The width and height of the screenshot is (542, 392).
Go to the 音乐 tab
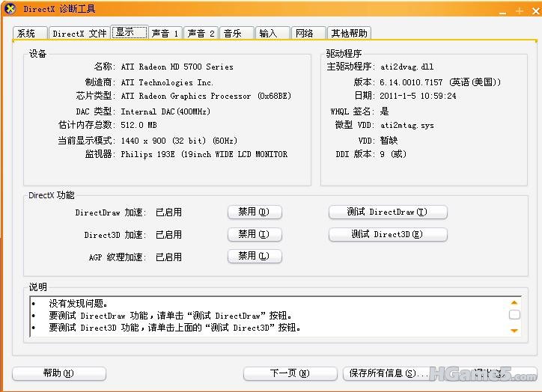[237, 33]
